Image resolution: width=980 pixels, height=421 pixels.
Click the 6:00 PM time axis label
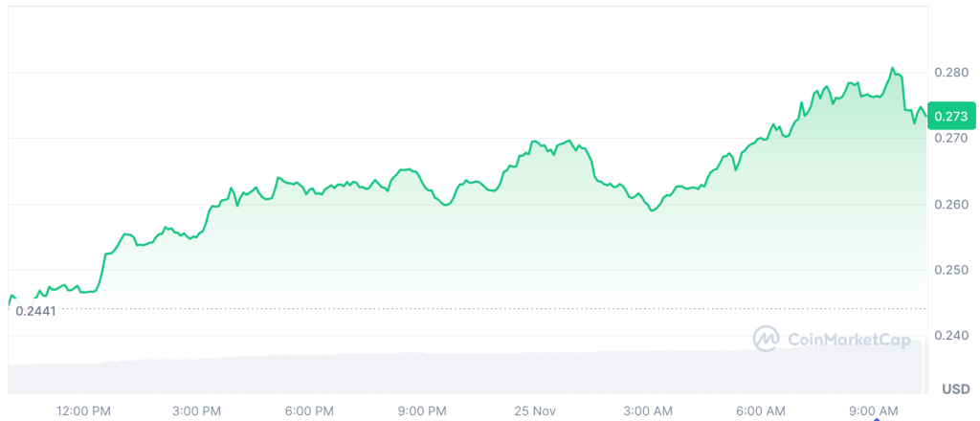click(309, 410)
